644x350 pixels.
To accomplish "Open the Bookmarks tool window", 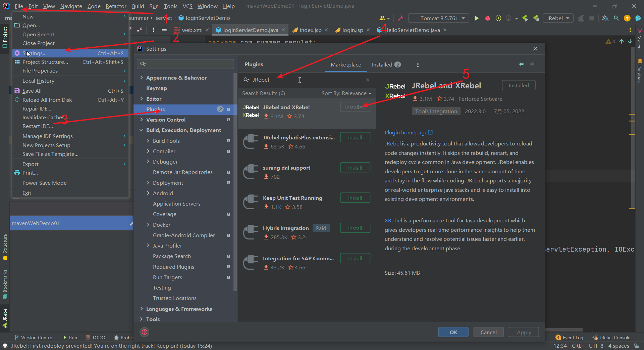I will (5, 284).
